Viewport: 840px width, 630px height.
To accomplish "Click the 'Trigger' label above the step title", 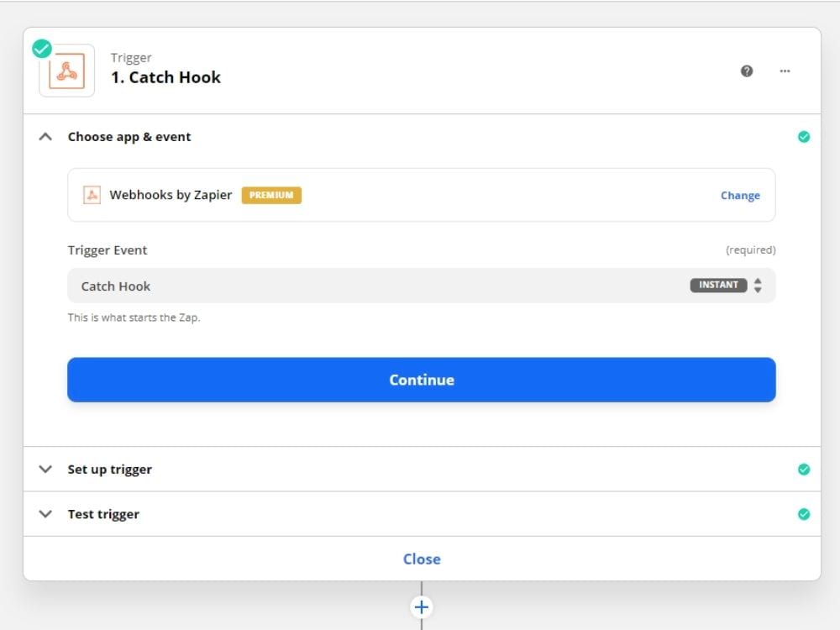I will 131,58.
